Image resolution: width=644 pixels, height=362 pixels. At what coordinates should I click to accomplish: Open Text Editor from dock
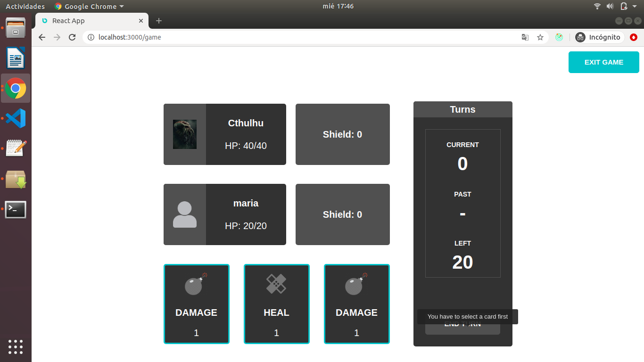(16, 148)
